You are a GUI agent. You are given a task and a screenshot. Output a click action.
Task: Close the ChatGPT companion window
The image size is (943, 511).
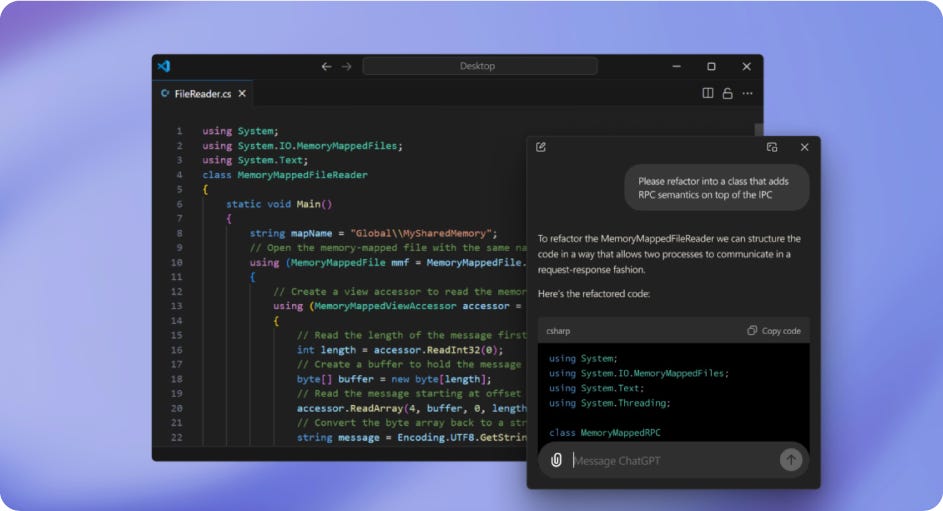tap(804, 147)
